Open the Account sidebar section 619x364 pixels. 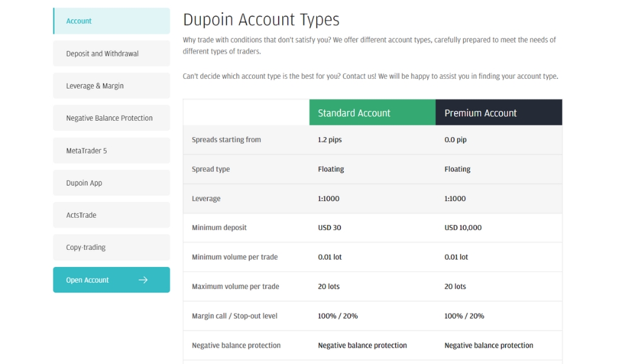111,21
